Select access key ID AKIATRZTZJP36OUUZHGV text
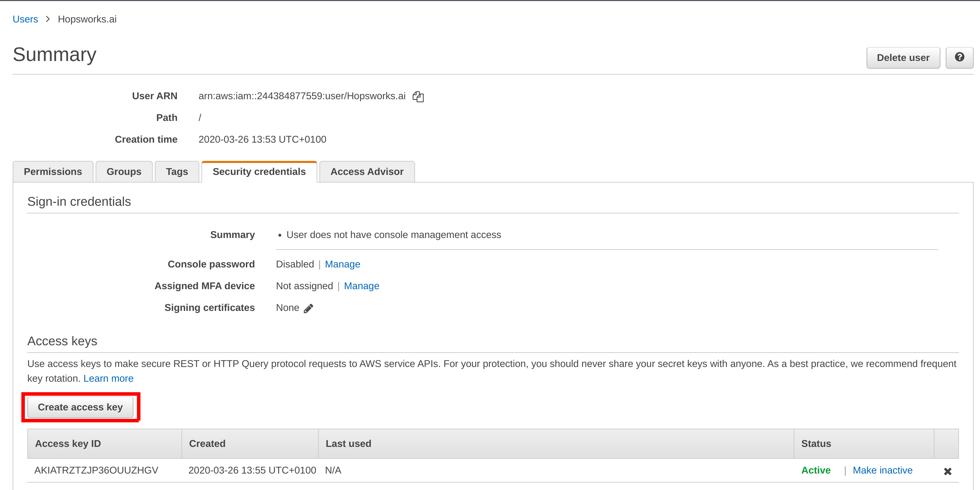980x490 pixels. coord(96,470)
